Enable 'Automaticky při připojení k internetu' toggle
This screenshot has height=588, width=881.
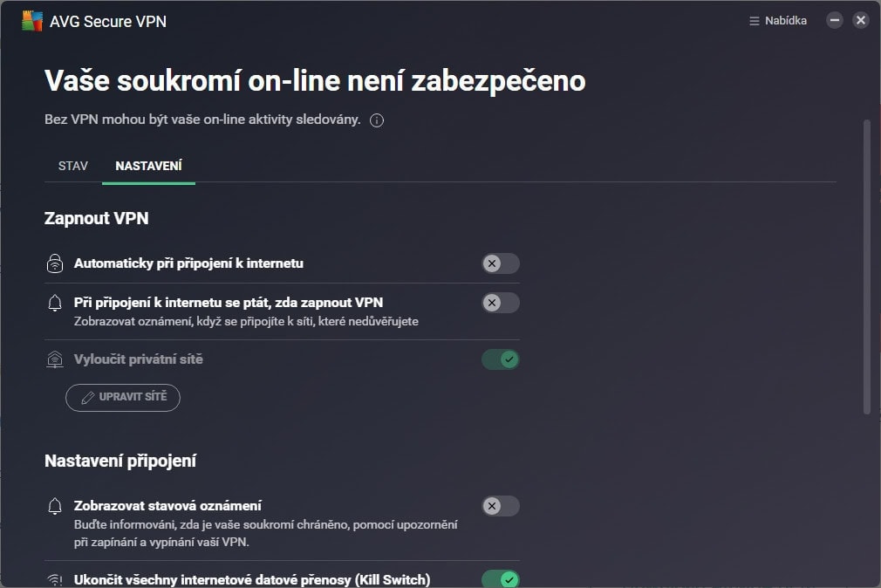(501, 263)
